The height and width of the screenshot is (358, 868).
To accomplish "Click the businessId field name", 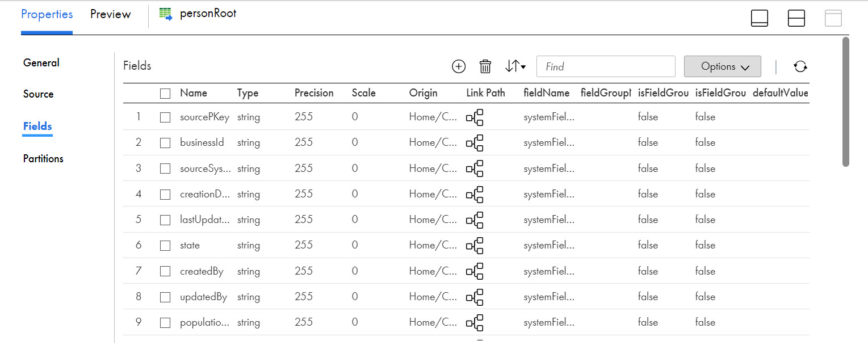I will pyautogui.click(x=202, y=143).
